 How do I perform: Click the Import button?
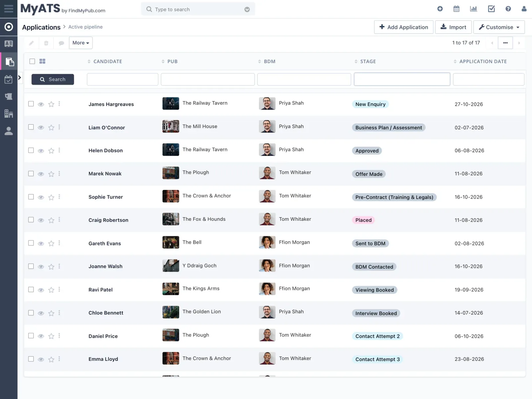(454, 27)
